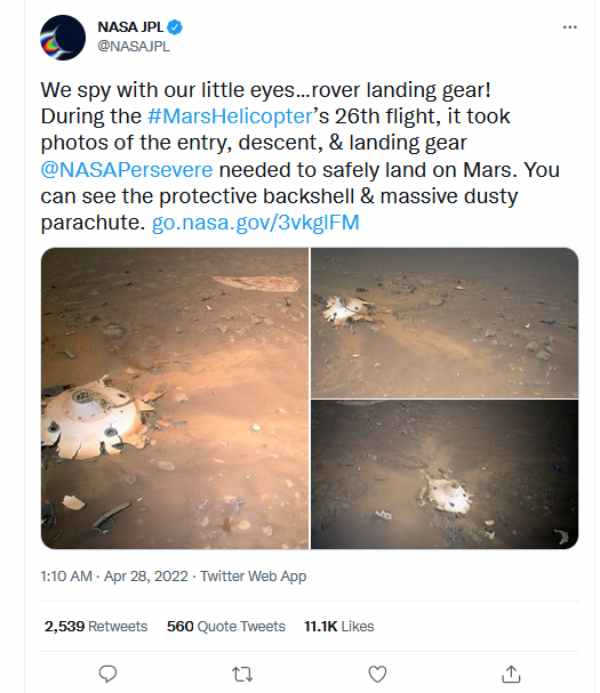Open the three-dot more options menu
The width and height of the screenshot is (600, 693).
(x=570, y=27)
